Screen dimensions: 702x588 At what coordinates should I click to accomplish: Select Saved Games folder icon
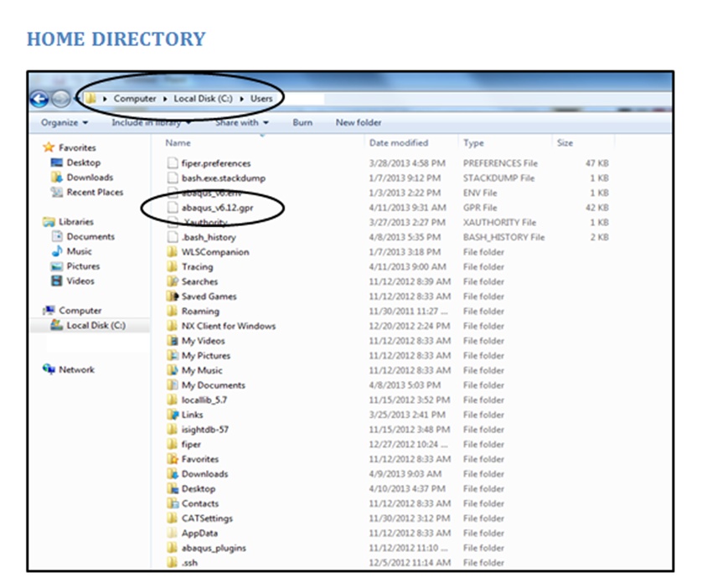click(173, 296)
